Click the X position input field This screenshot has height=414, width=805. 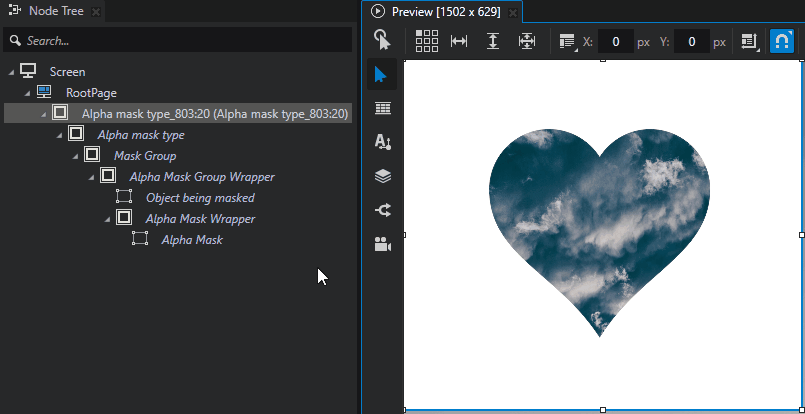[616, 42]
